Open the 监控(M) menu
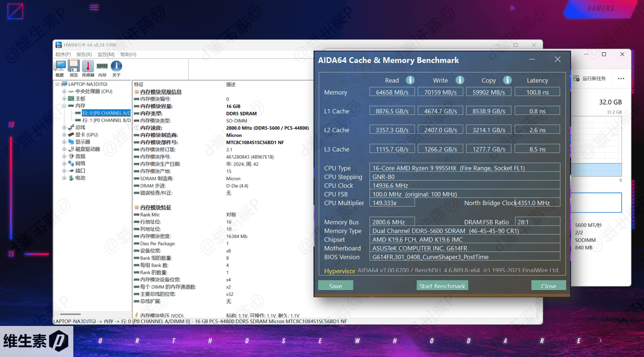Screen dimensions: 644x357 tap(106, 54)
